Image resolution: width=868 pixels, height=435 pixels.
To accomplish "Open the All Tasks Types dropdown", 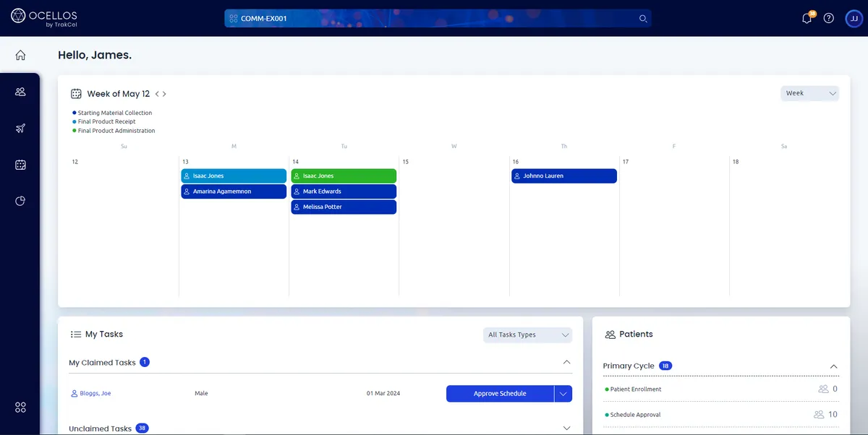I will [527, 335].
